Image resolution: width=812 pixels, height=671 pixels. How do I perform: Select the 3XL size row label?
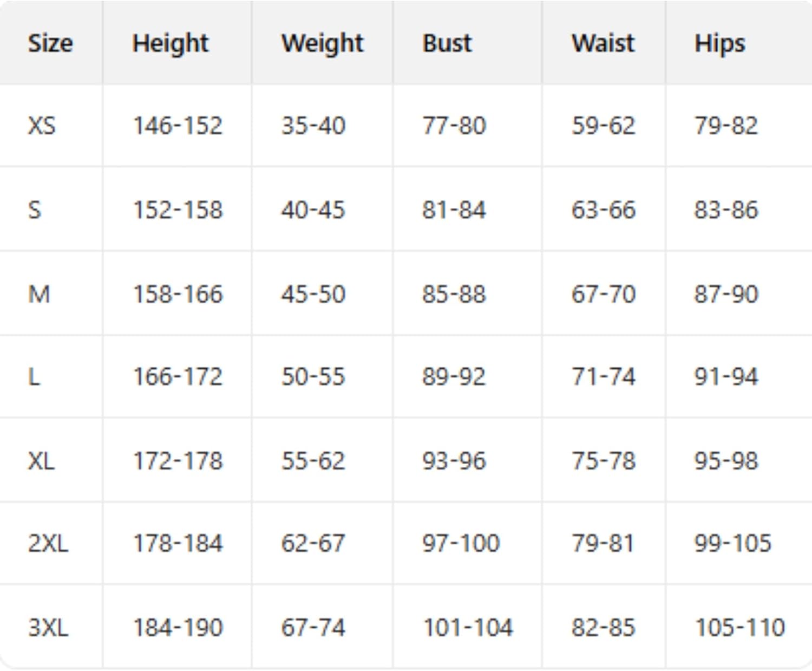tap(48, 628)
